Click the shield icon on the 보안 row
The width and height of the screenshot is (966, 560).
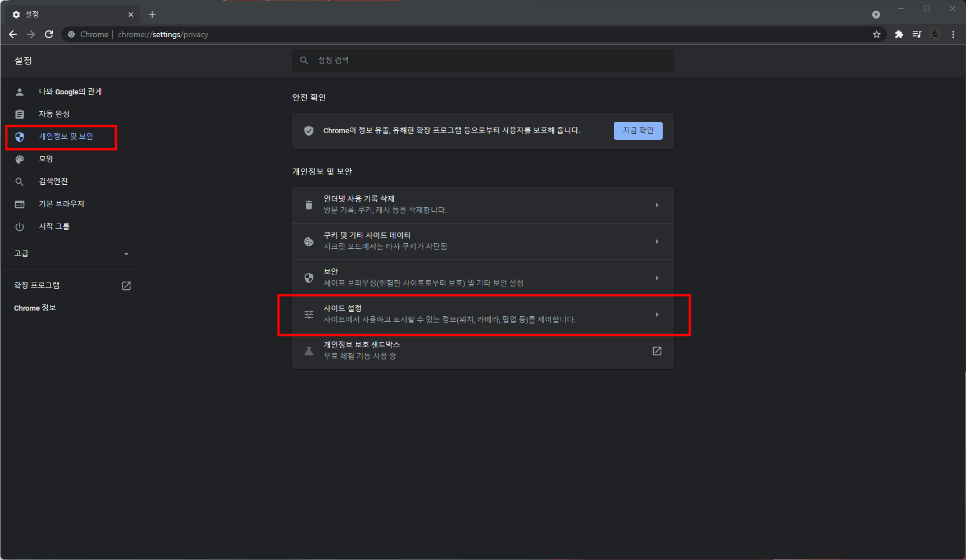click(x=309, y=278)
